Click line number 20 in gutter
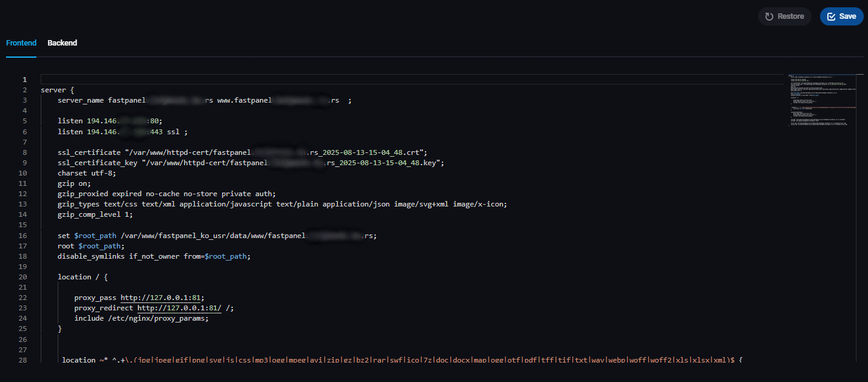Image resolution: width=868 pixels, height=382 pixels. pyautogui.click(x=23, y=277)
